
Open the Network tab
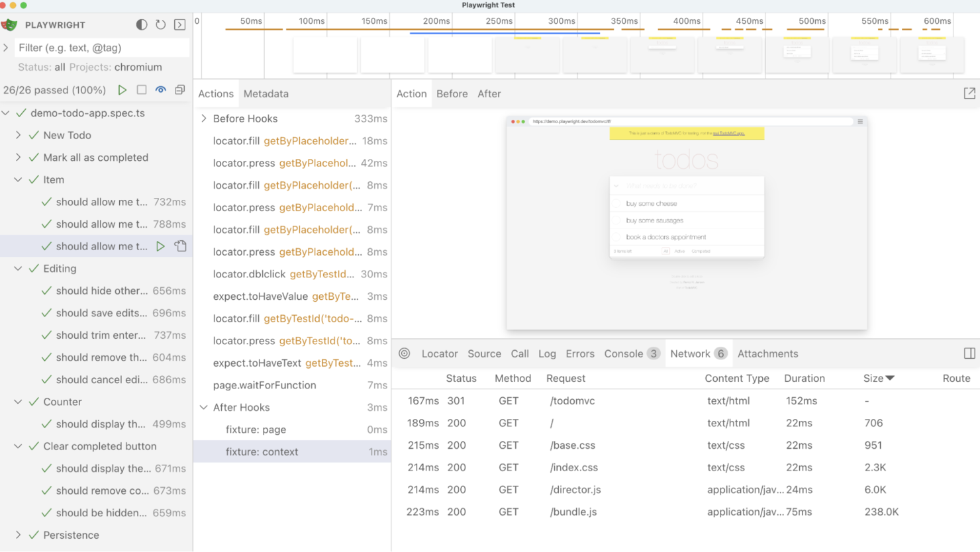tap(698, 353)
